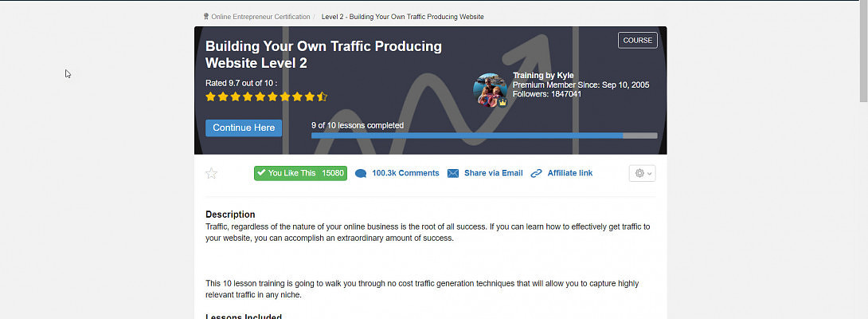Click the Rated 9.7 out of 10 text
This screenshot has height=319, width=868.
[241, 83]
